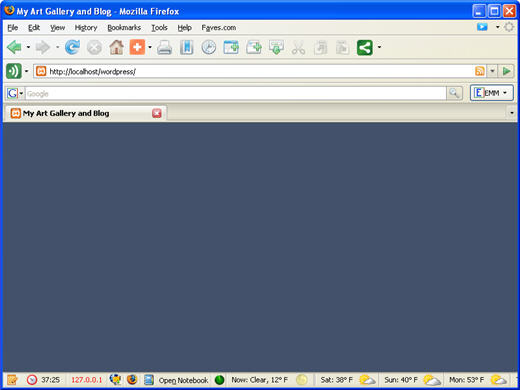
Task: Go back with the green Back arrow
Action: coord(14,47)
